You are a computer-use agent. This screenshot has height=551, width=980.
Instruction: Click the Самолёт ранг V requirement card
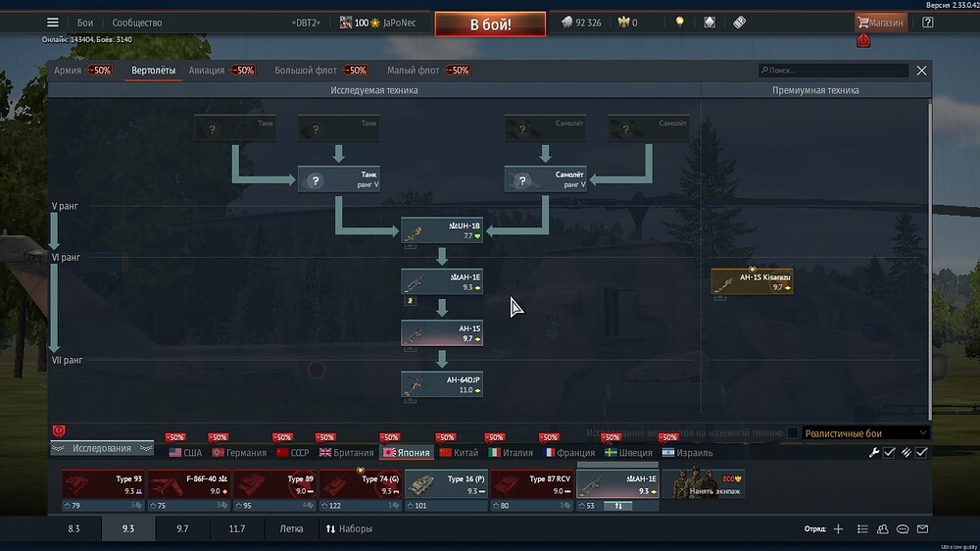[x=545, y=179]
